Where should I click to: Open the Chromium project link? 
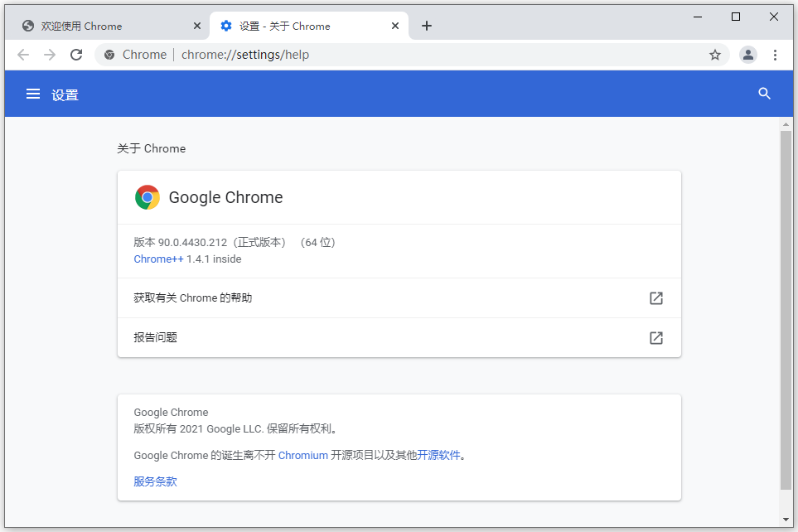(x=302, y=455)
